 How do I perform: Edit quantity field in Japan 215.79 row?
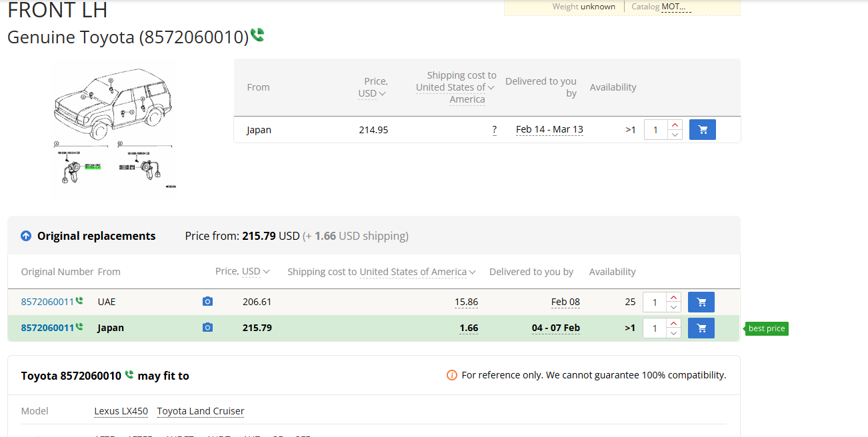pos(655,328)
